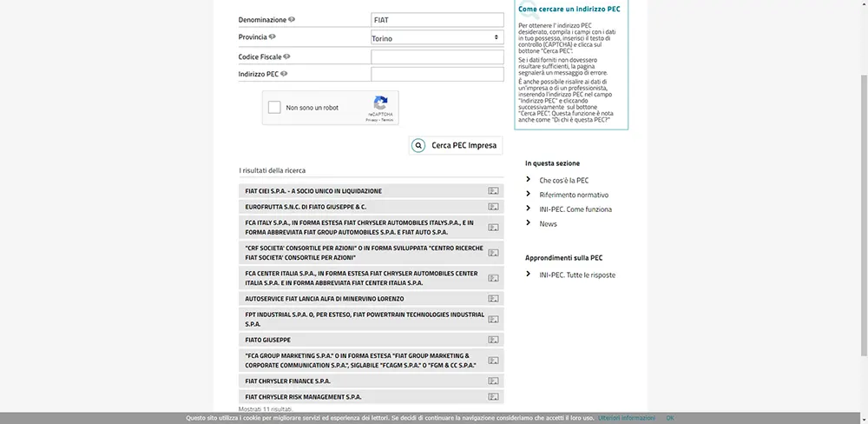This screenshot has width=868, height=424.
Task: Accept cookies with the OK link
Action: pos(670,418)
